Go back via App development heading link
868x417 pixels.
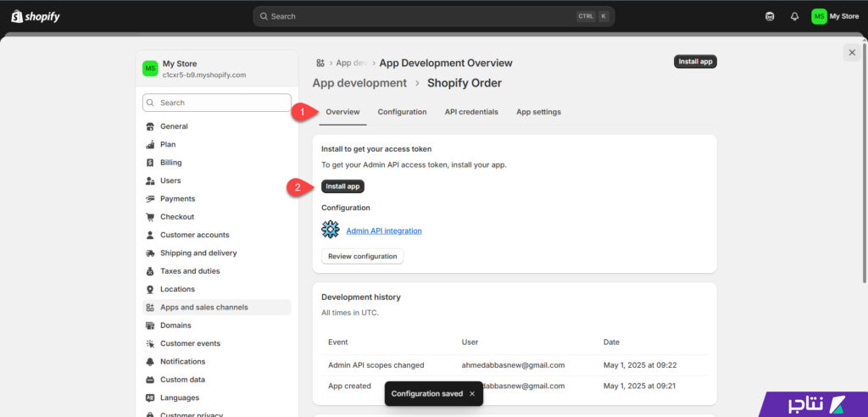[x=359, y=83]
